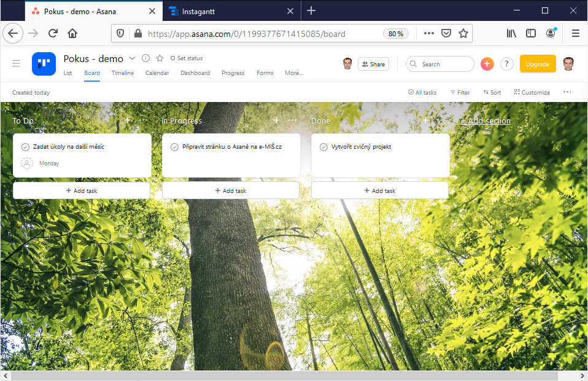Star the Pokus - demo project
This screenshot has width=588, height=381.
159,58
